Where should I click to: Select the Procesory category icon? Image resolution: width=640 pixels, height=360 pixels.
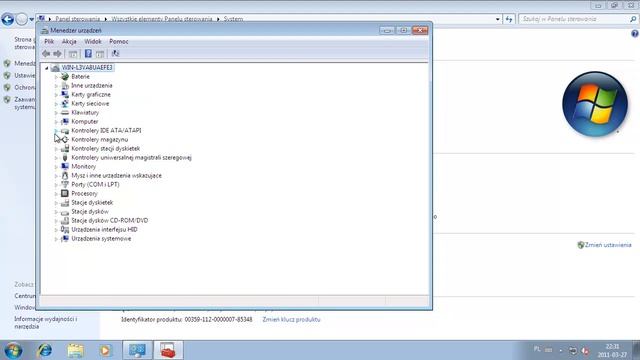tap(65, 193)
